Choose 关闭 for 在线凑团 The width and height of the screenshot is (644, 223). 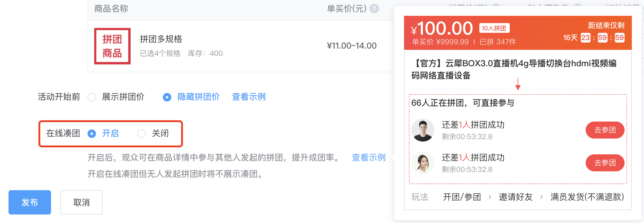(142, 134)
